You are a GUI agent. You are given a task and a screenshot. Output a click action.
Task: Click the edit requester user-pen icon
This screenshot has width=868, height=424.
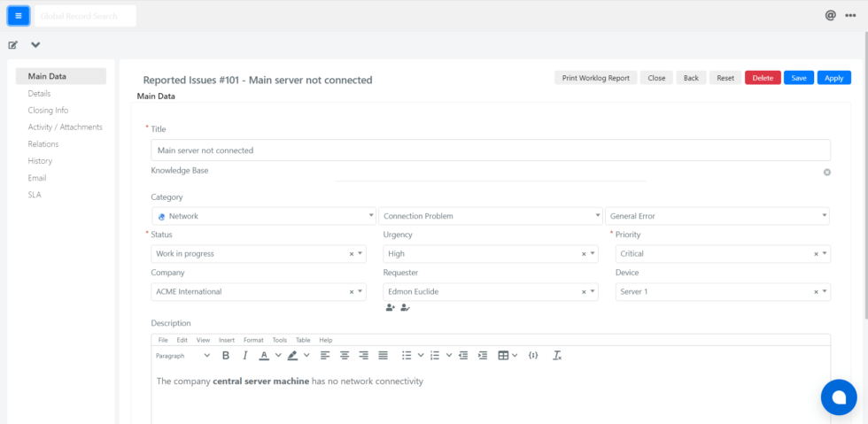point(406,308)
